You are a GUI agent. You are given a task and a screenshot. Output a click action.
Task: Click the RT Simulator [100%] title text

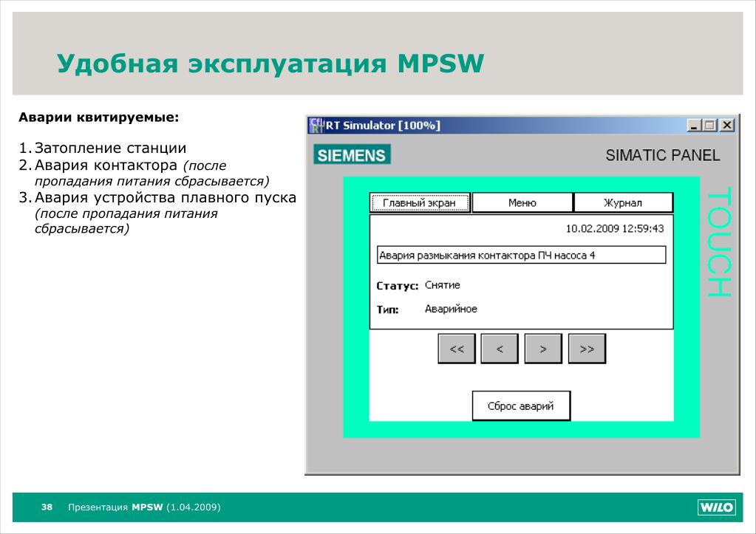point(383,126)
